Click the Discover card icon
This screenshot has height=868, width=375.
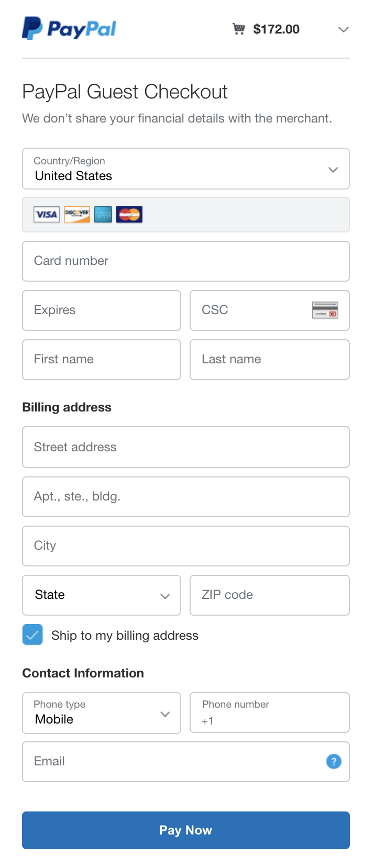tap(77, 215)
